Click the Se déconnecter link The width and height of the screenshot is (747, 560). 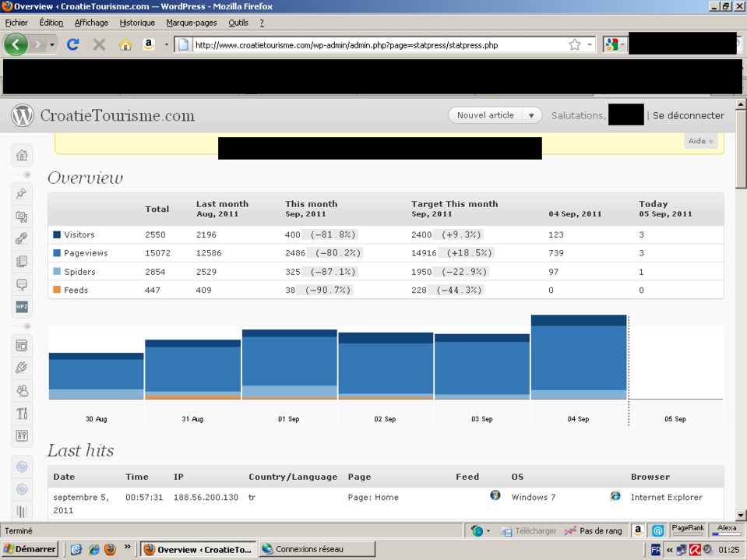pyautogui.click(x=689, y=116)
